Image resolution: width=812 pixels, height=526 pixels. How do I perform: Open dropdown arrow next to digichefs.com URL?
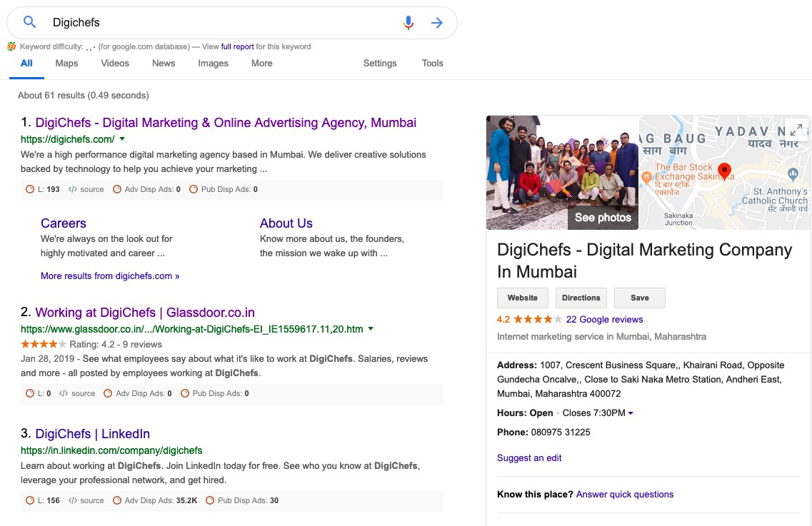point(122,139)
